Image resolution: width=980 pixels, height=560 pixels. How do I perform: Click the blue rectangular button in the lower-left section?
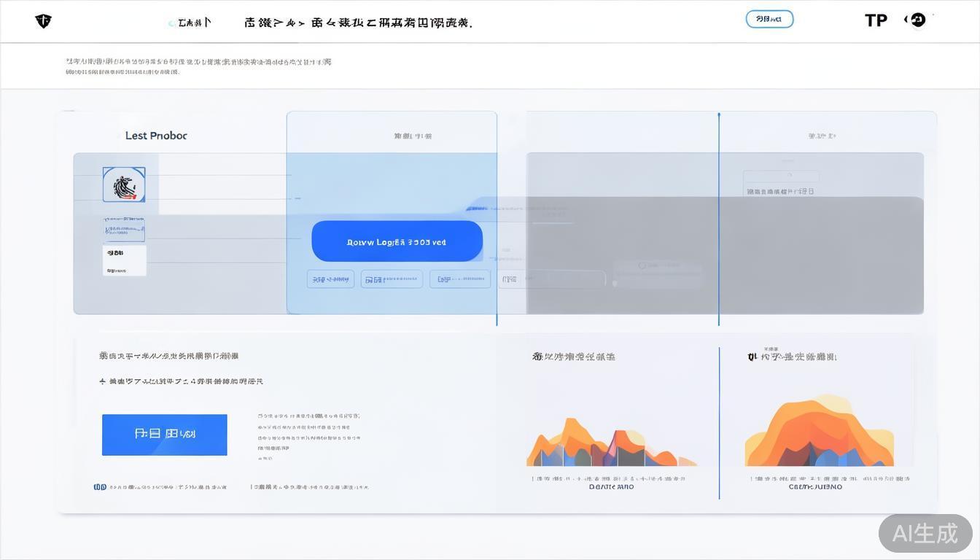(x=164, y=435)
